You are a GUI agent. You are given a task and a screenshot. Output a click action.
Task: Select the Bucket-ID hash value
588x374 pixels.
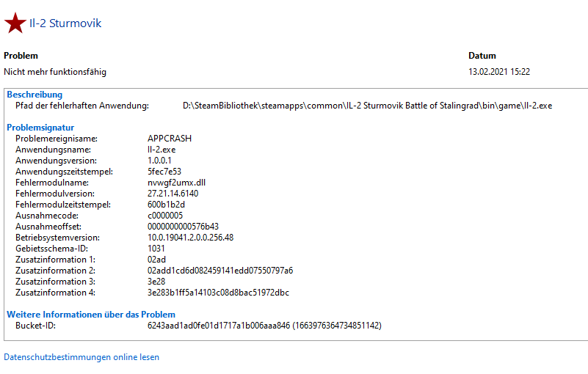tap(264, 326)
